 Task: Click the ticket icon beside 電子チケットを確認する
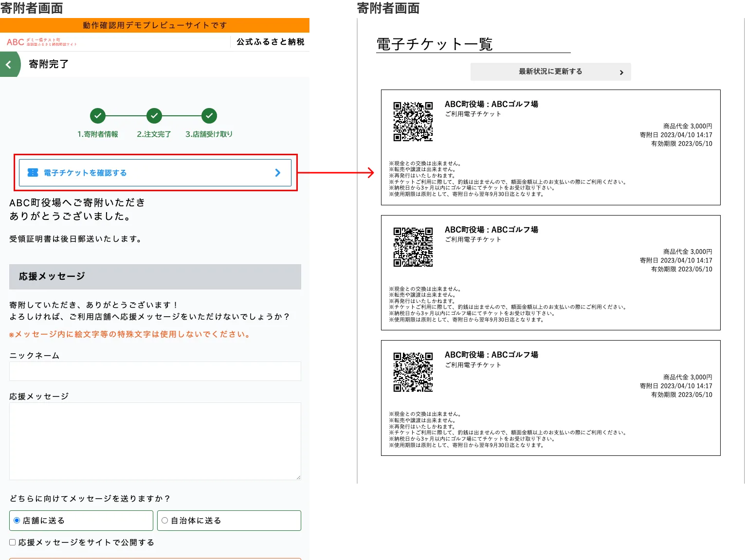tap(32, 172)
